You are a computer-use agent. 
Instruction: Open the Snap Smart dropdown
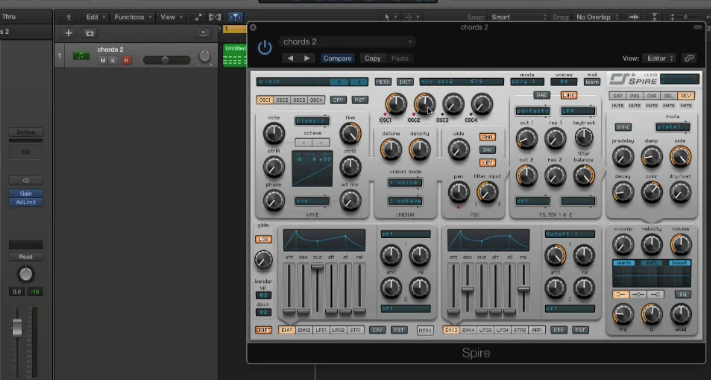click(518, 17)
